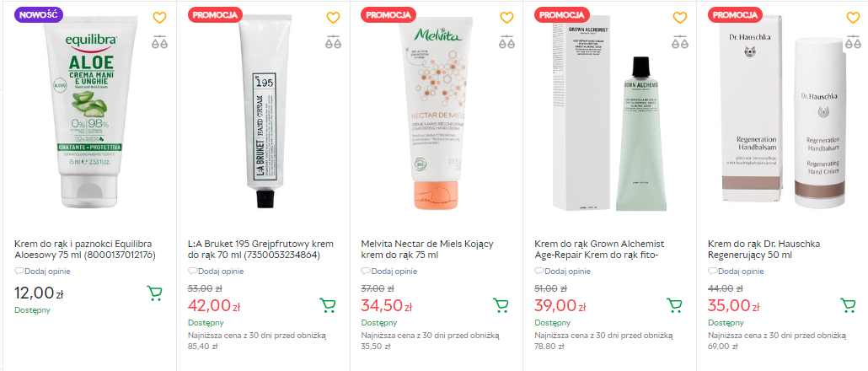Compare the Grown Alchemist Age-Repair cream
This screenshot has width=868, height=371.
pyautogui.click(x=680, y=41)
